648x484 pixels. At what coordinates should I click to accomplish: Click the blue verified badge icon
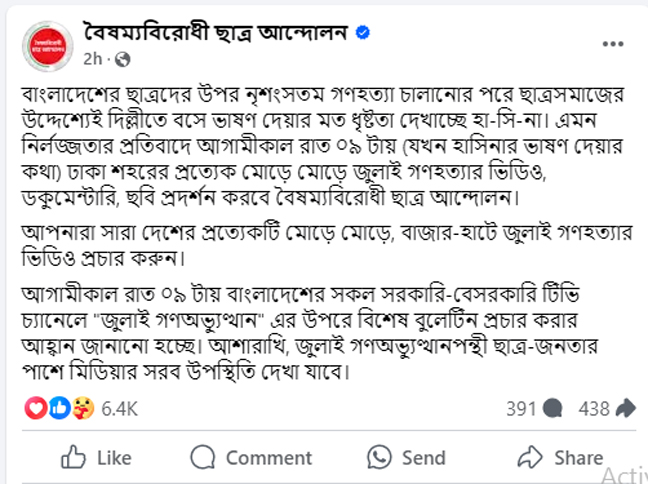[363, 32]
